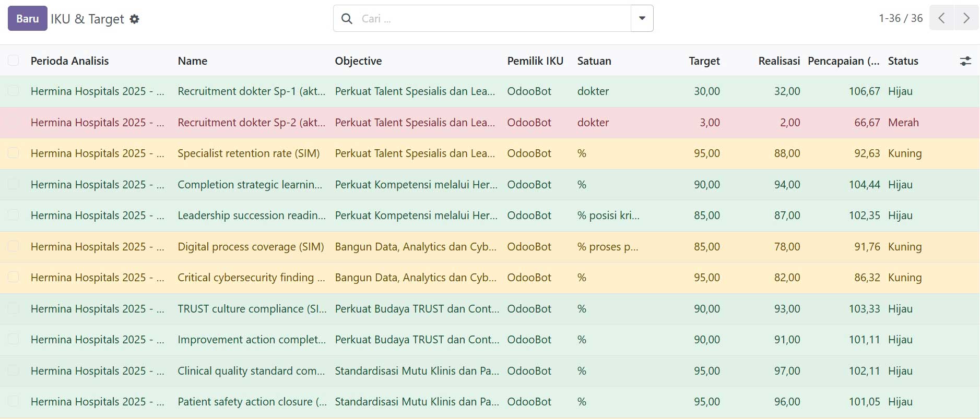Click the 106,67 pencapaian value

click(x=864, y=91)
